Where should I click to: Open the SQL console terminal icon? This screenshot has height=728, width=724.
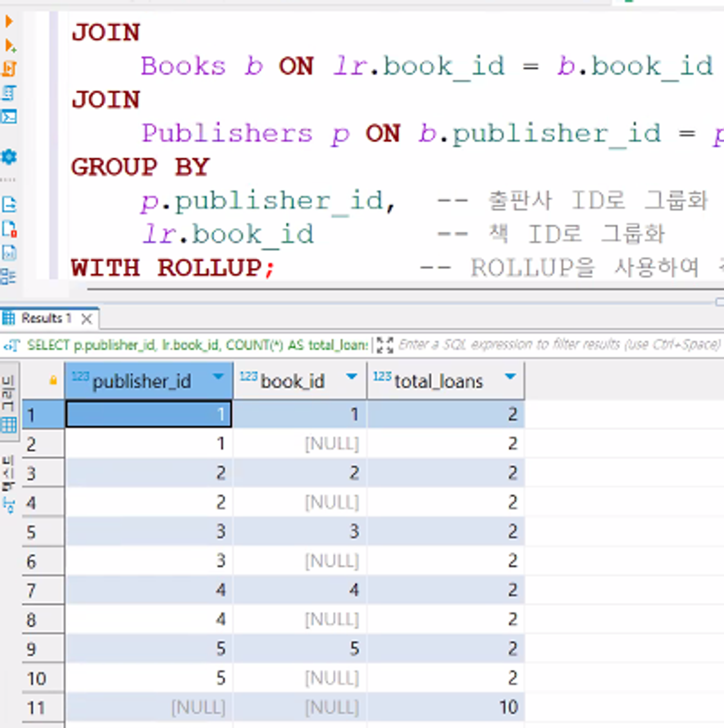[9, 117]
